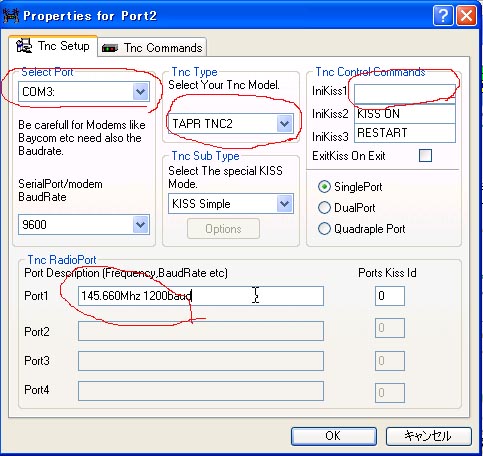Image resolution: width=483 pixels, height=456 pixels.
Task: Choose the Quadraple Port radio option
Action: pyautogui.click(x=324, y=229)
